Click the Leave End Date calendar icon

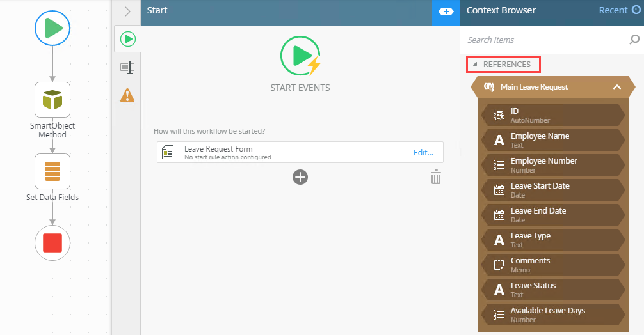499,215
